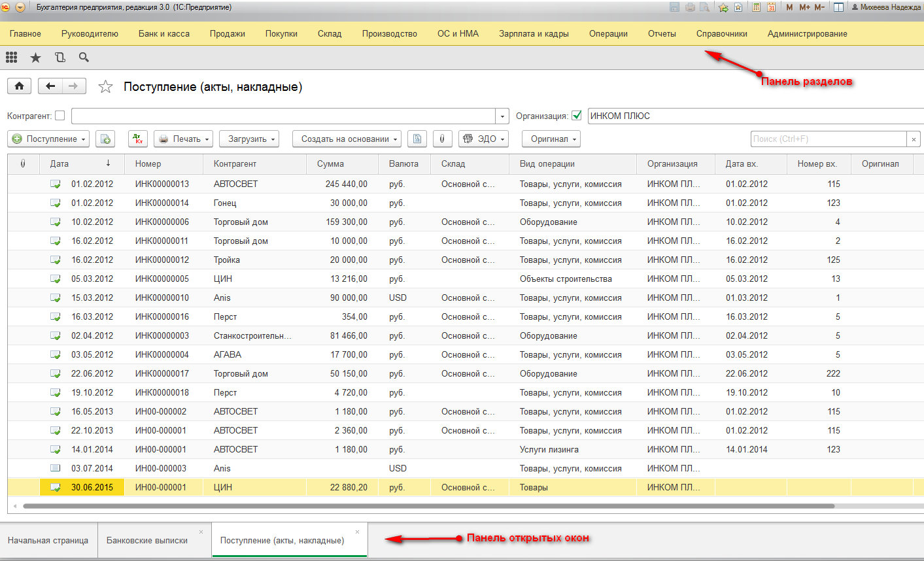The width and height of the screenshot is (924, 561).
Task: Click print preview icon in title bar
Action: pos(704,7)
